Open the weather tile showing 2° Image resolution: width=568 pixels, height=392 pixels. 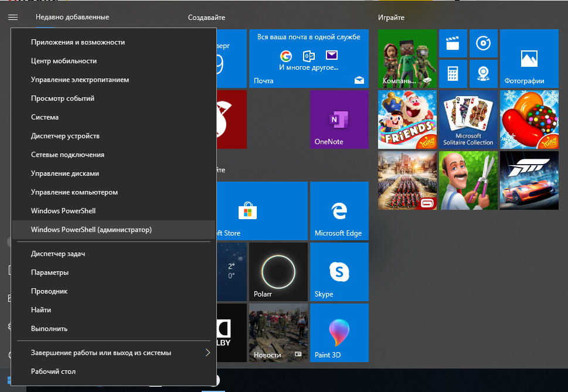[232, 271]
